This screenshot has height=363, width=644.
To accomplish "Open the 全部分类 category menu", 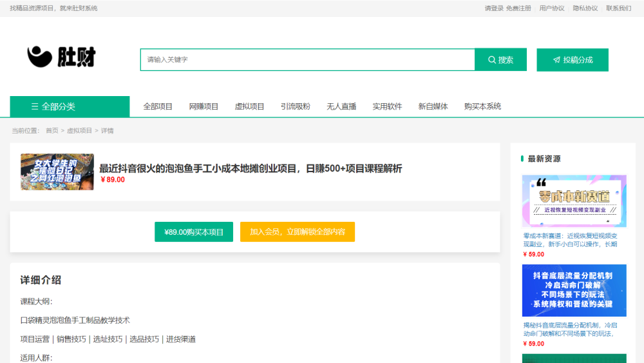I will coord(70,106).
